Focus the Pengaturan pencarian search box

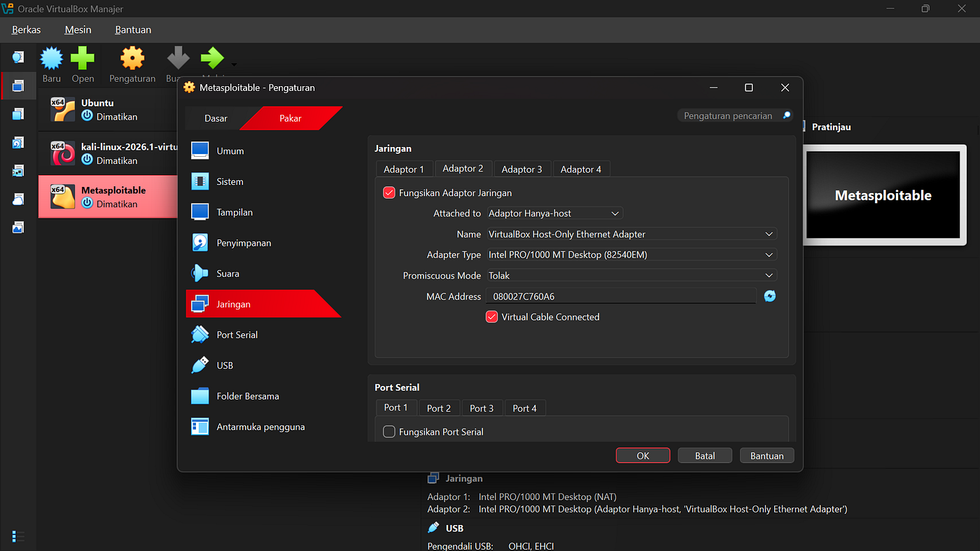coord(735,116)
